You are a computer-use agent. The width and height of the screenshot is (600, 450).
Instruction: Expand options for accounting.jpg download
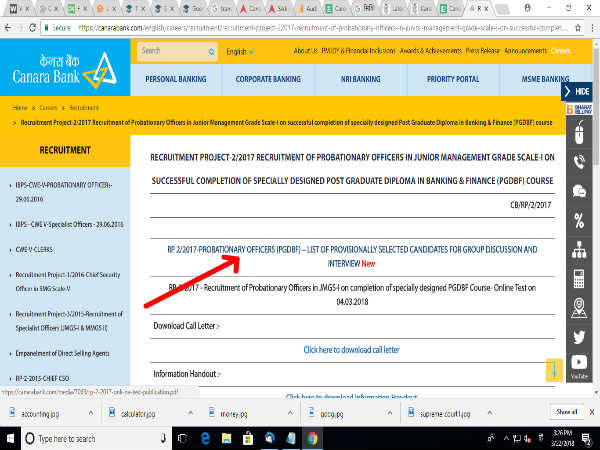pyautogui.click(x=91, y=413)
